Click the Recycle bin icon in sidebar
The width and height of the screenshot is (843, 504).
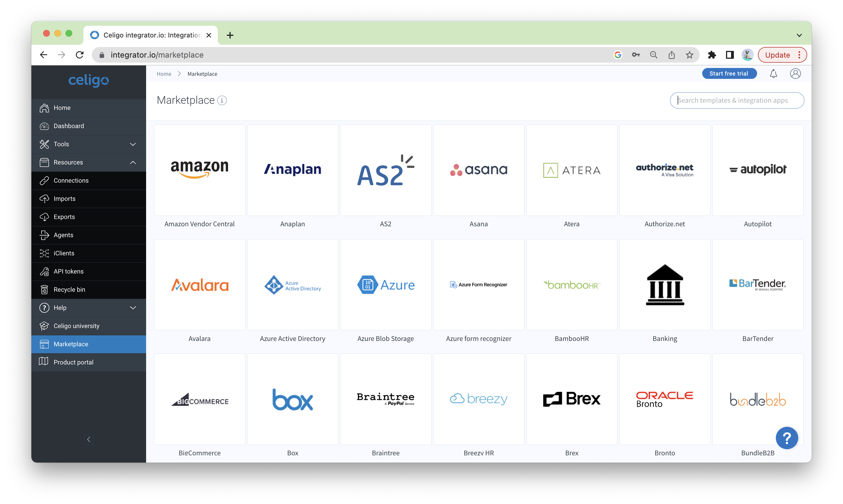pyautogui.click(x=46, y=289)
